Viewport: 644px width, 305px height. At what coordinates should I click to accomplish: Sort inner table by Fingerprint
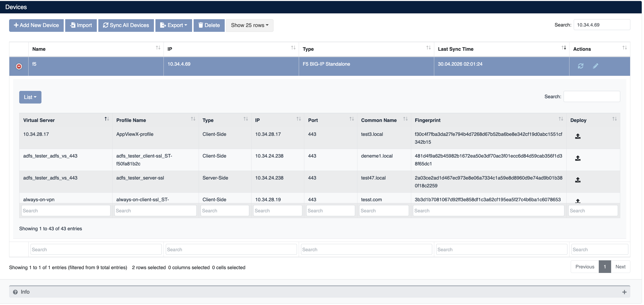click(x=561, y=119)
